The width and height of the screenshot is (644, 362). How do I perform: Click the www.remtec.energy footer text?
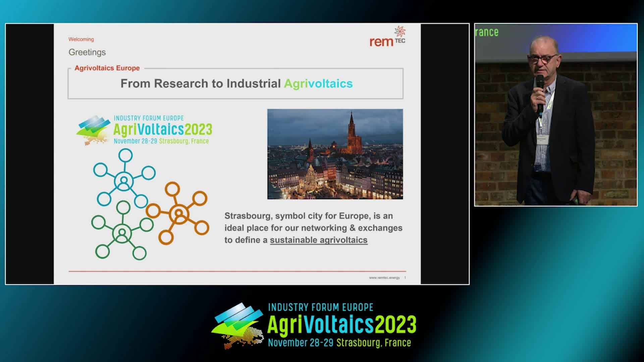(x=384, y=278)
